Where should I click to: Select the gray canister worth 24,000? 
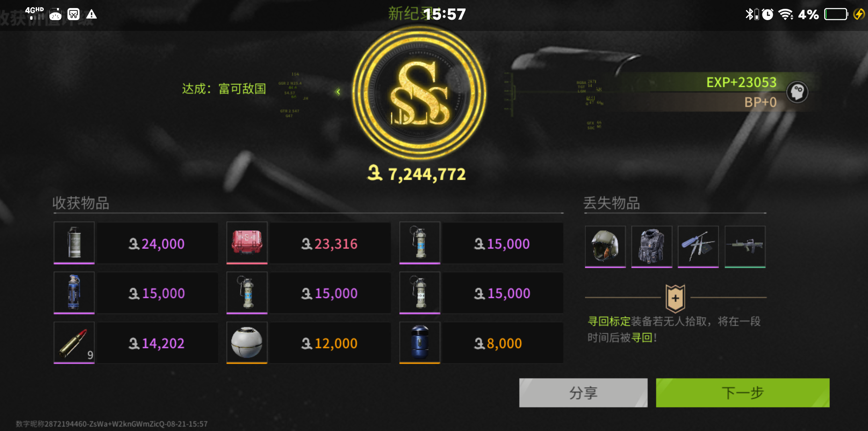(74, 243)
